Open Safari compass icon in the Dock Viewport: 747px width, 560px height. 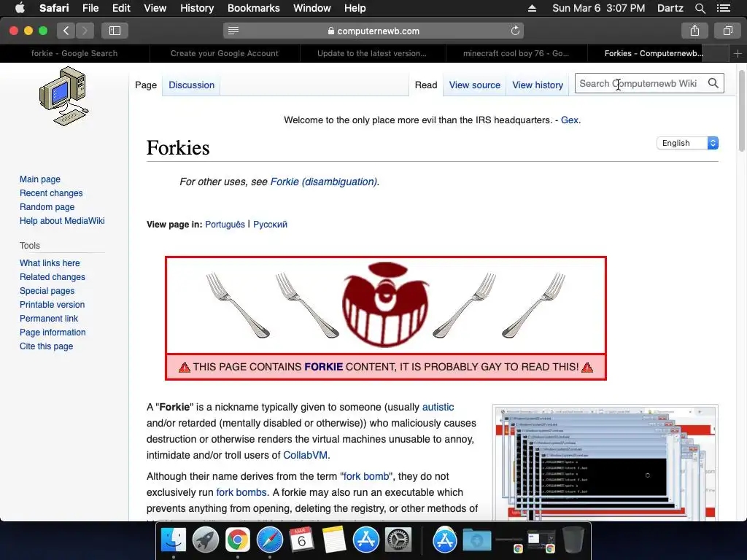click(x=270, y=540)
